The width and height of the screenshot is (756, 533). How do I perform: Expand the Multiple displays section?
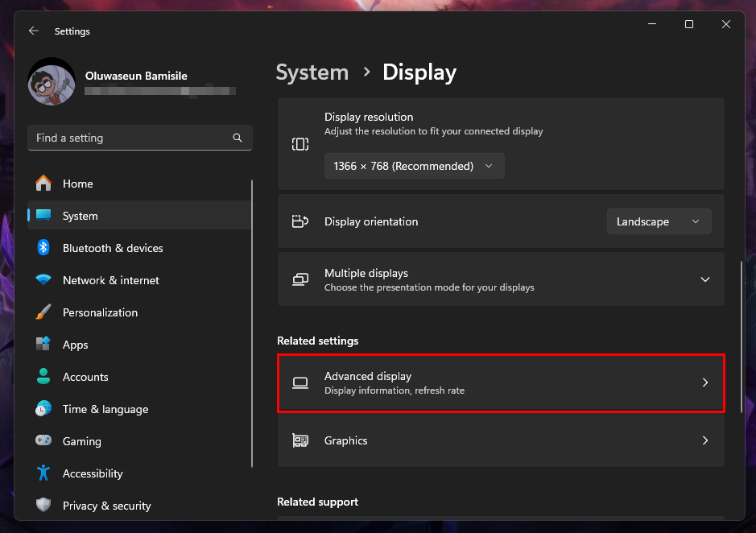(x=704, y=279)
